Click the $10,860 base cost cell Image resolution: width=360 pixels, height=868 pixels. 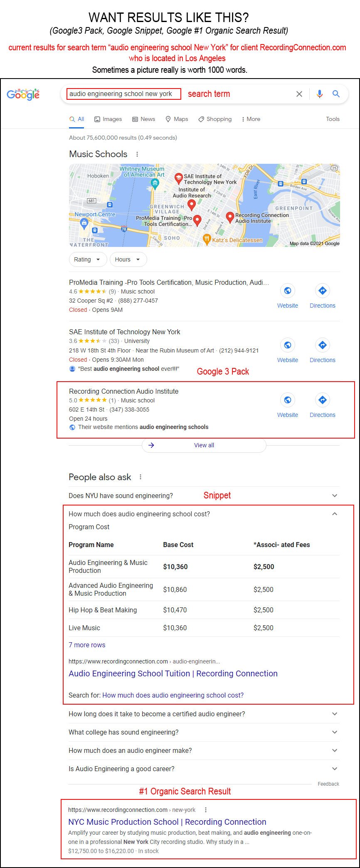(x=175, y=589)
